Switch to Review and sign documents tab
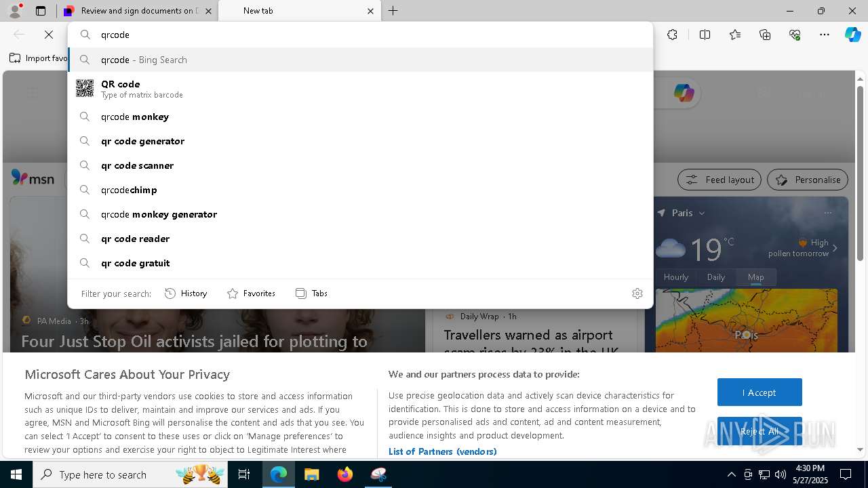This screenshot has height=488, width=868. pyautogui.click(x=138, y=11)
